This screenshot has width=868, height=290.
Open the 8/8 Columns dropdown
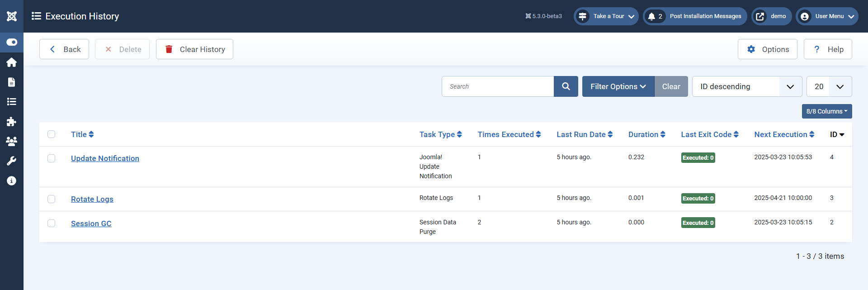[x=826, y=111]
